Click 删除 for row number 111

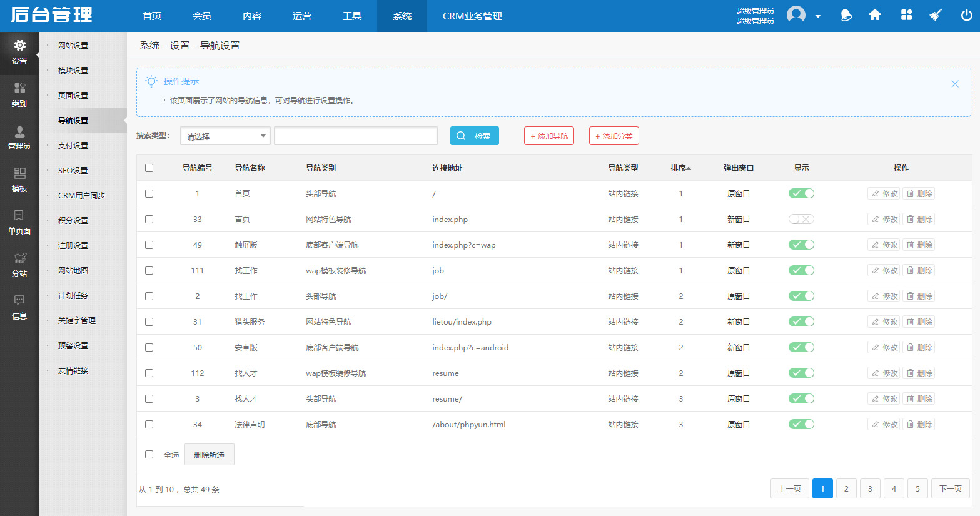(919, 271)
